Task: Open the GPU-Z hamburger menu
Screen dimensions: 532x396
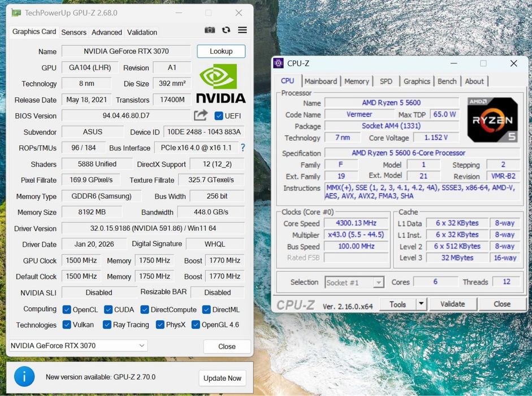Action: point(242,30)
